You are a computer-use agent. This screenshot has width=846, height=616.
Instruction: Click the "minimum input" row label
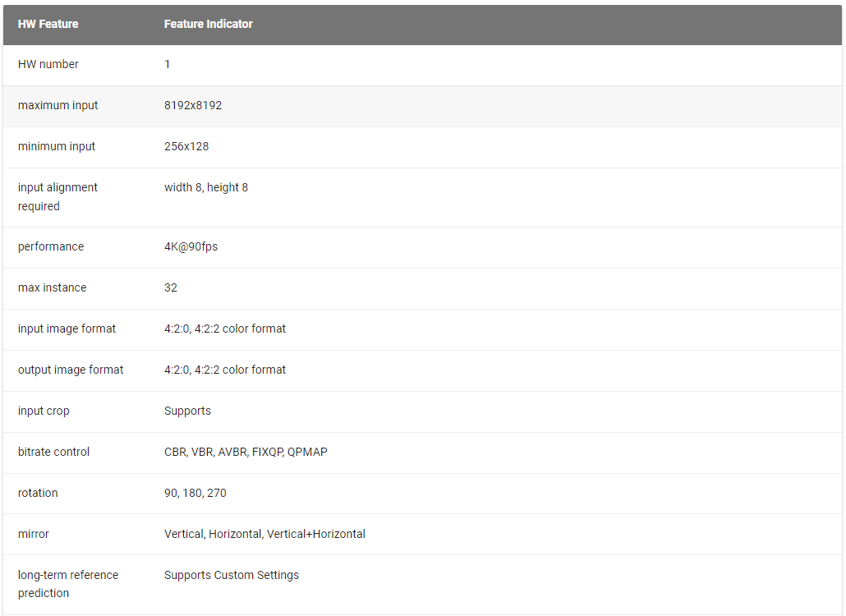click(57, 146)
